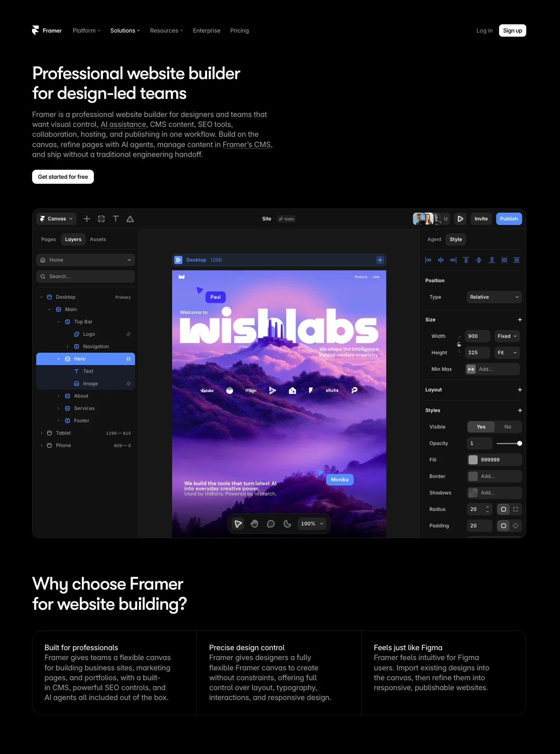
Task: Align selection to bottom edge
Action: click(x=492, y=260)
